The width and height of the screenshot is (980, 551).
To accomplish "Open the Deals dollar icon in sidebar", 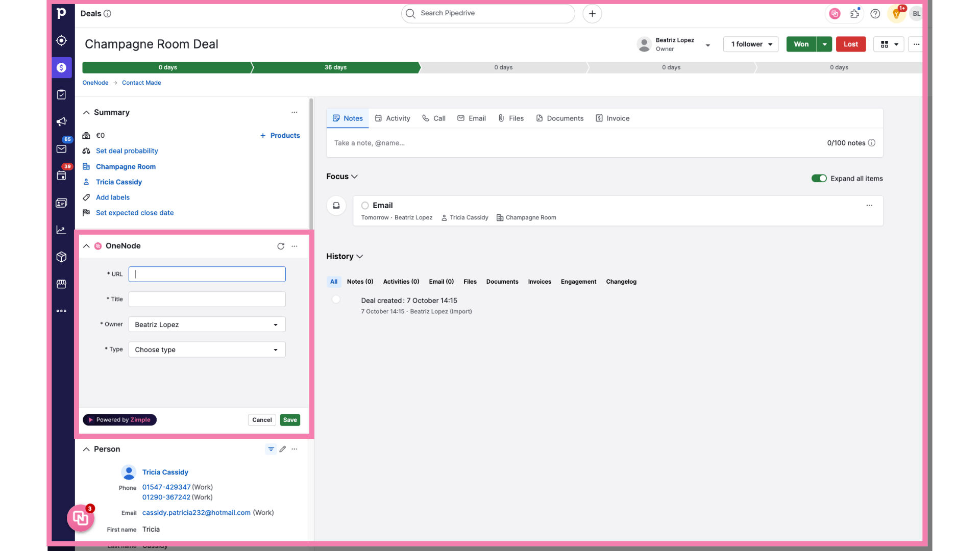I will [61, 67].
